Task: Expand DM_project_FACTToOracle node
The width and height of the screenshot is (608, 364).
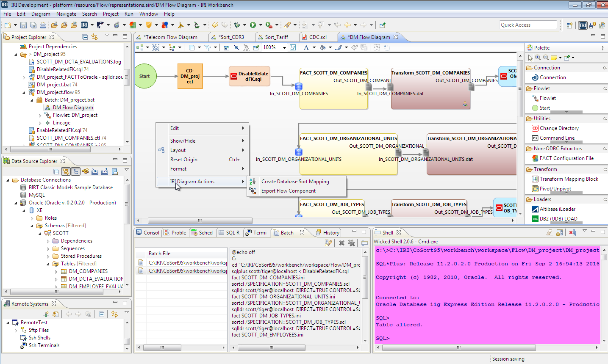Action: [x=24, y=77]
